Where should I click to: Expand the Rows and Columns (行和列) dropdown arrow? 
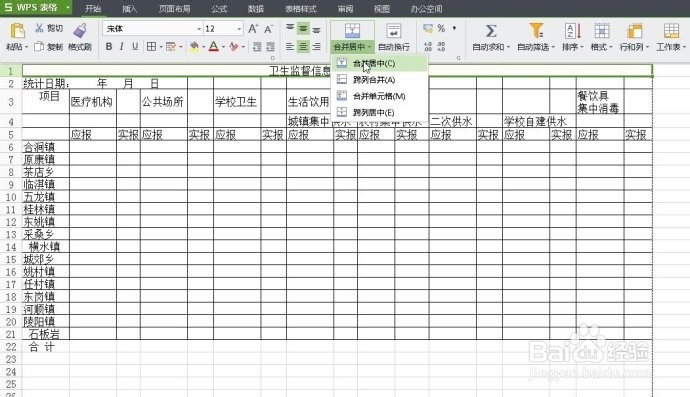[647, 47]
